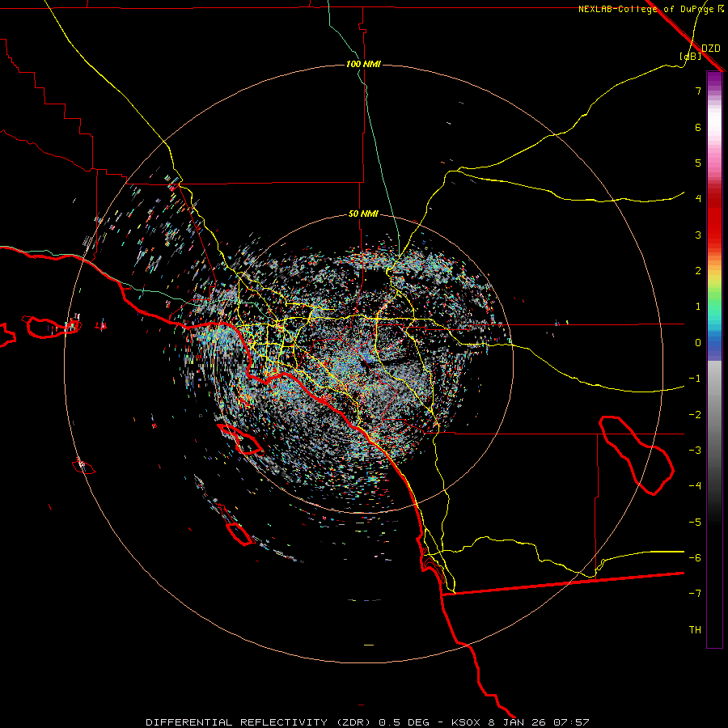Click the -1 value on the color scale
The image size is (728, 728).
(695, 379)
